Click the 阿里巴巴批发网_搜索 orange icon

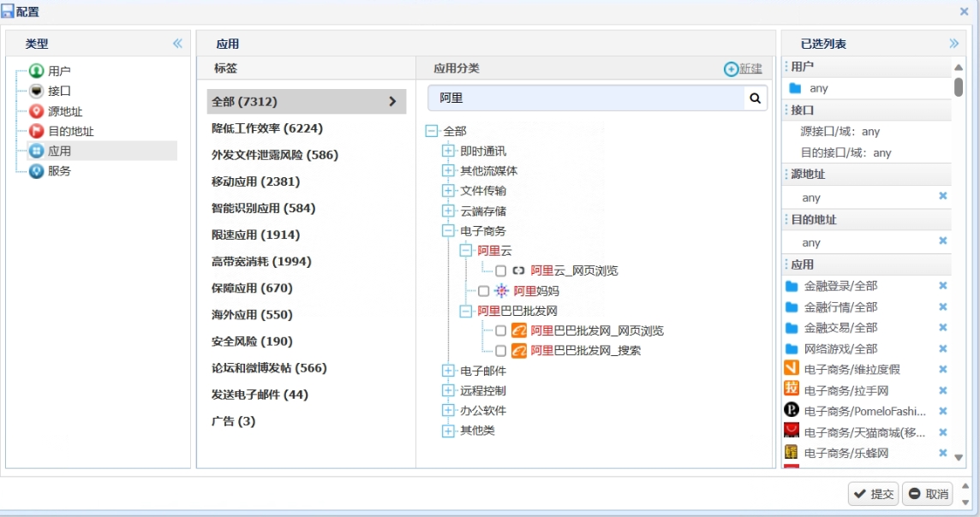519,350
